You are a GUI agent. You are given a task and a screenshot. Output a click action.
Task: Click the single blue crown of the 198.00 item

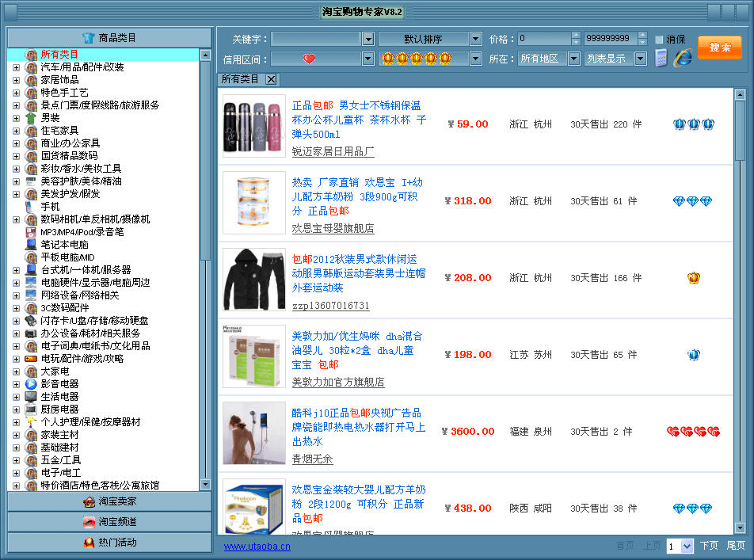coord(694,355)
